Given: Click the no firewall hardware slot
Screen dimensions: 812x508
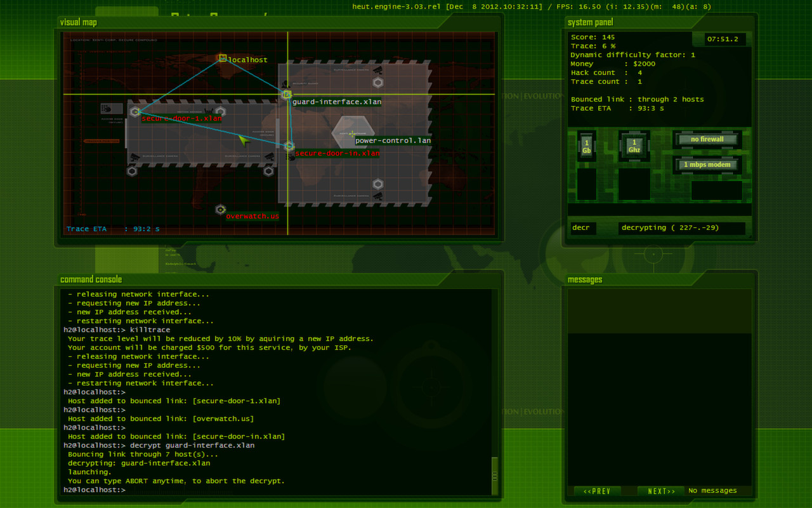Looking at the screenshot, I should [x=706, y=139].
